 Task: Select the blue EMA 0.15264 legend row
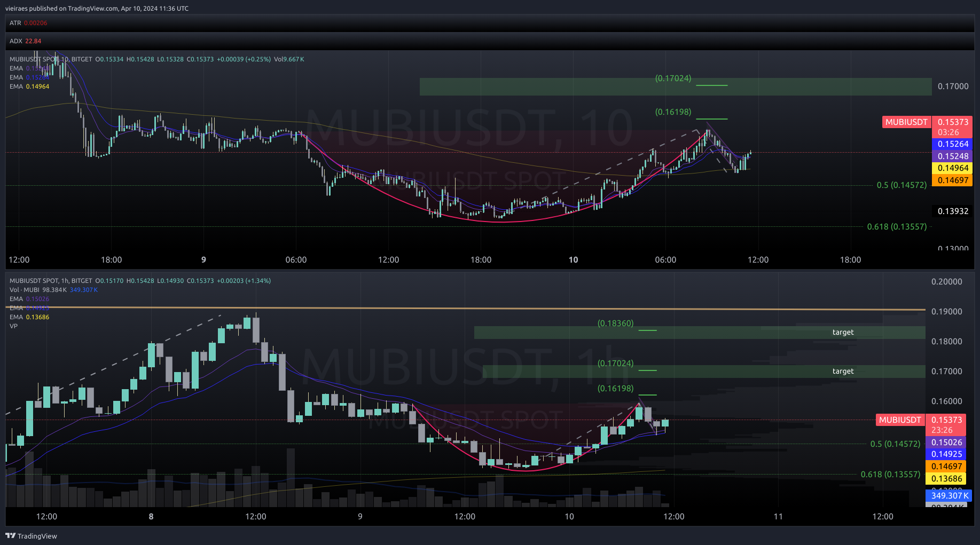[x=29, y=77]
